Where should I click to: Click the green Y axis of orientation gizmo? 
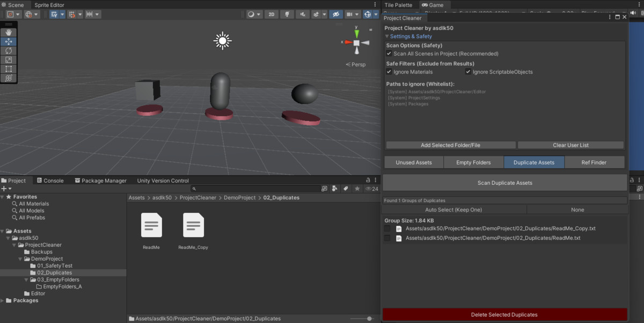coord(357,34)
